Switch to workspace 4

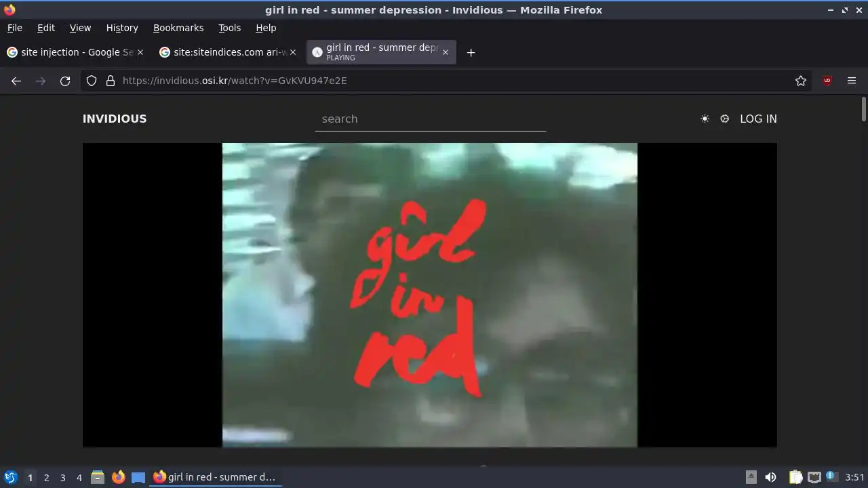pyautogui.click(x=79, y=477)
